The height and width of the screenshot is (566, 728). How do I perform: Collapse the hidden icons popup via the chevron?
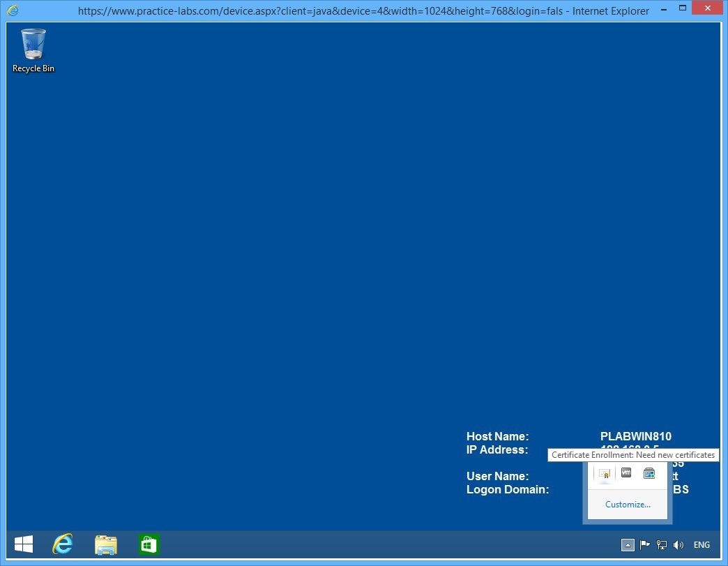pos(626,545)
